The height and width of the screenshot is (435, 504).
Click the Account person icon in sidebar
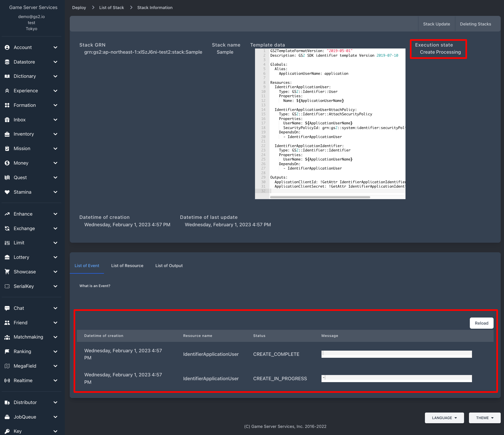point(7,47)
